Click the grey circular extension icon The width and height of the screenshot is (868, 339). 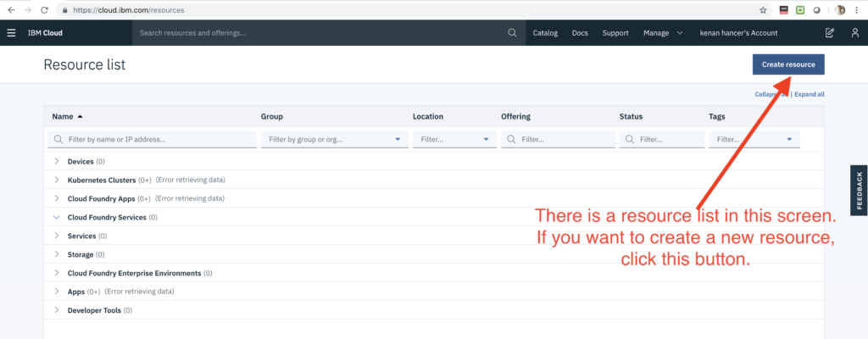click(816, 10)
